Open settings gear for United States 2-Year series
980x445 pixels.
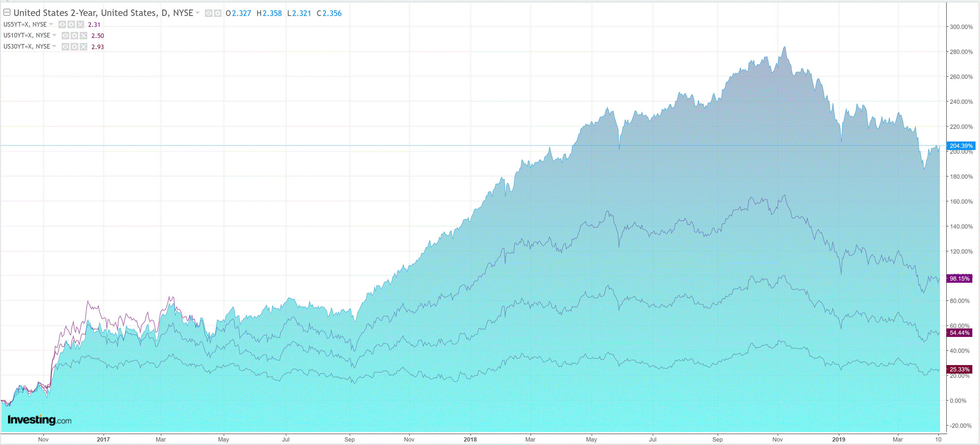pyautogui.click(x=217, y=13)
